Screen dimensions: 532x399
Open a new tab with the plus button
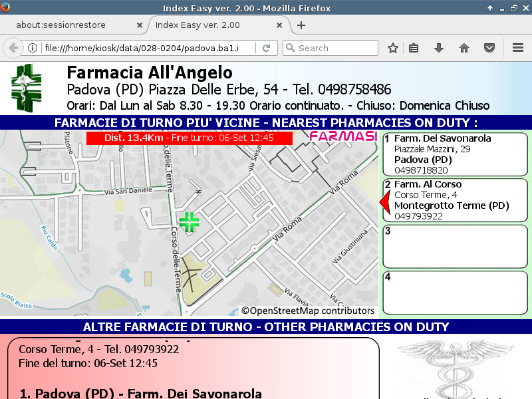(x=301, y=25)
